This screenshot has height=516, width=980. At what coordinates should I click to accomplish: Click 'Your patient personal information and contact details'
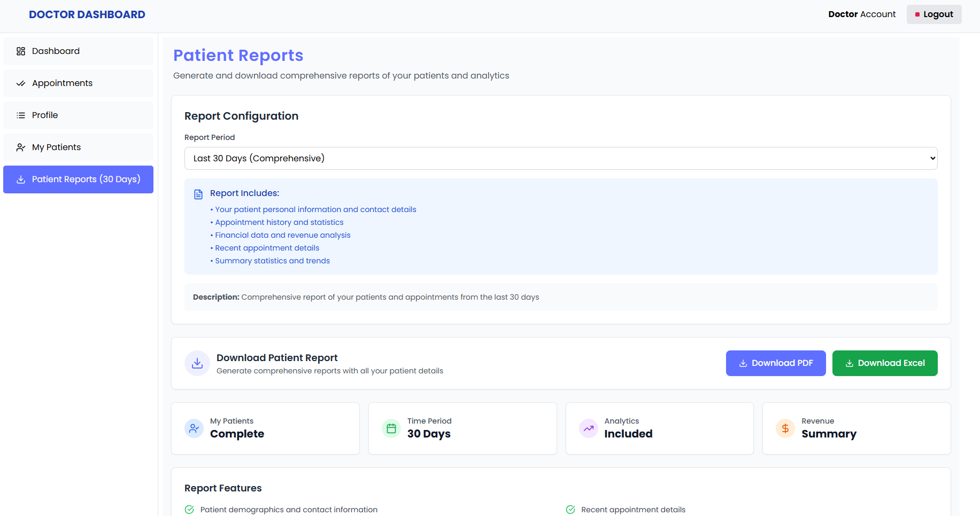tap(315, 209)
